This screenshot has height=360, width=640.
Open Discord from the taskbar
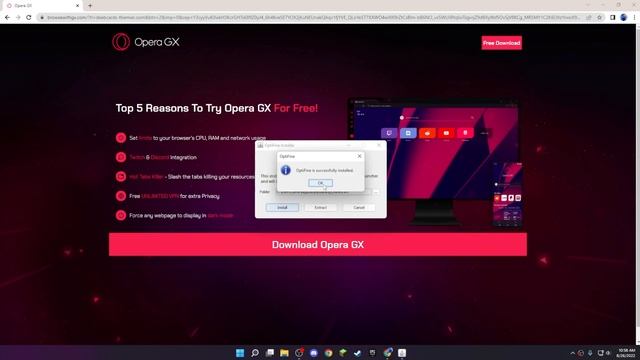(313, 353)
